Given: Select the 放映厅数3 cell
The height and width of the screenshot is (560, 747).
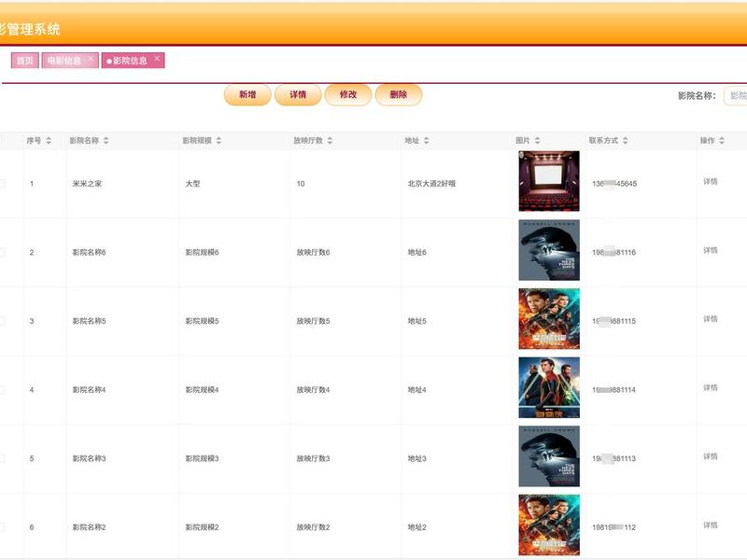Looking at the screenshot, I should (x=313, y=458).
